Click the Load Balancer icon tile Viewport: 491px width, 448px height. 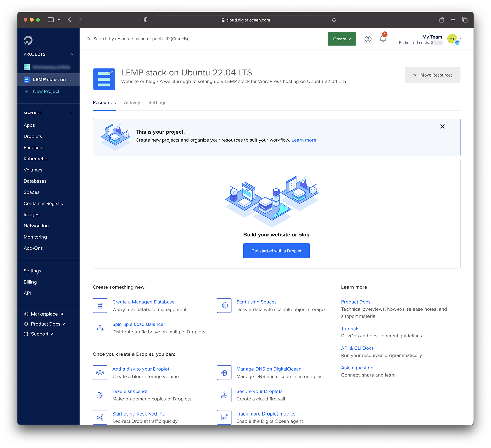[100, 328]
